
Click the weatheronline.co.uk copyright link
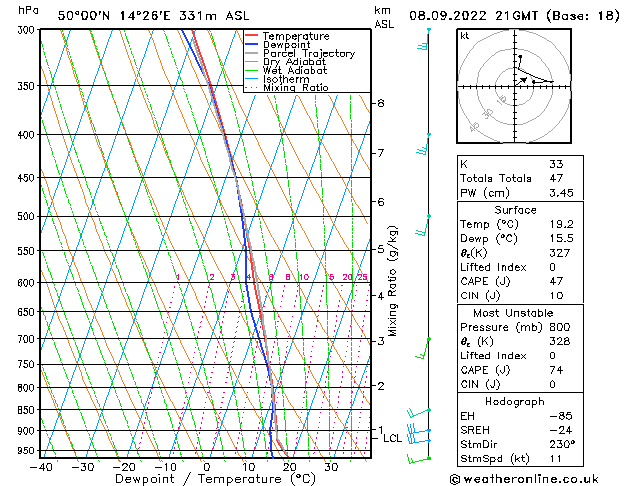click(x=524, y=479)
